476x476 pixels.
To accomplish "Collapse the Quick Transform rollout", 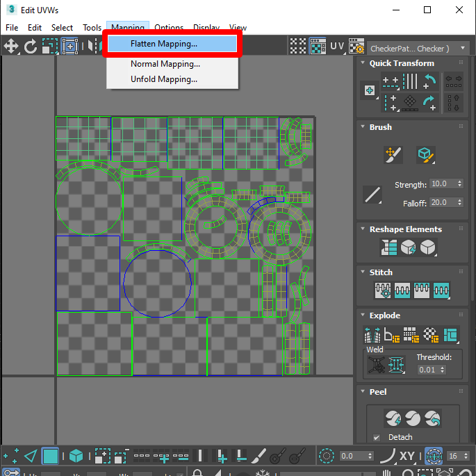I will 363,63.
